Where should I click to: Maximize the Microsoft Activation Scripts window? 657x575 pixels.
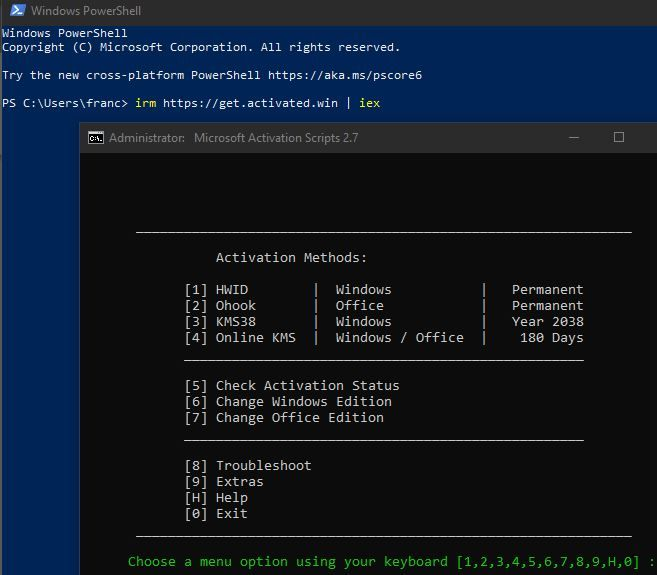click(x=618, y=137)
